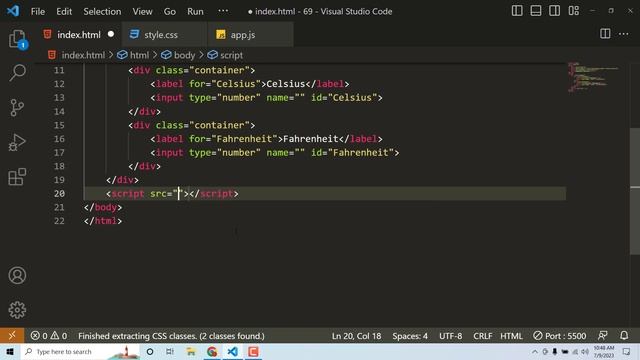Open the Windows action center
The image size is (640, 360).
pyautogui.click(x=627, y=351)
